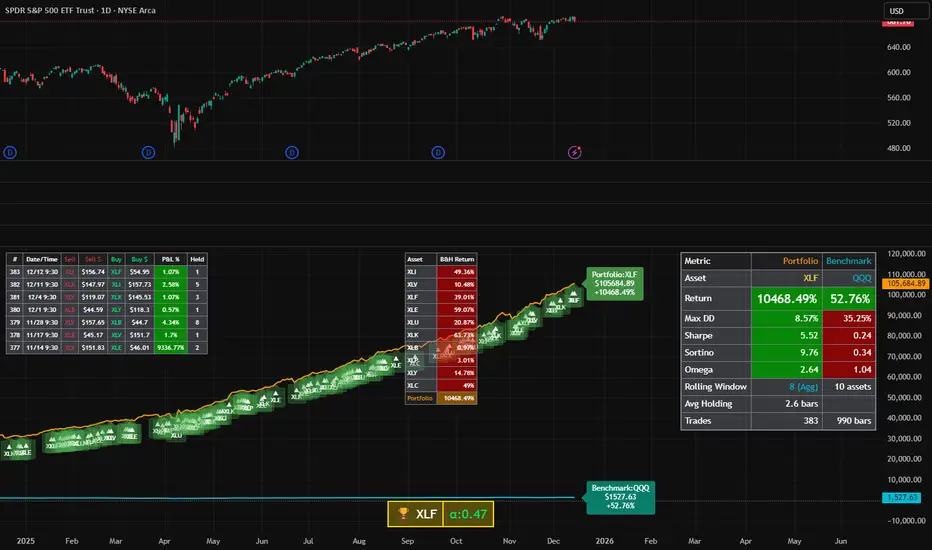Click the 11/28 9:30 date cell
This screenshot has height=550, width=932.
pos(42,322)
